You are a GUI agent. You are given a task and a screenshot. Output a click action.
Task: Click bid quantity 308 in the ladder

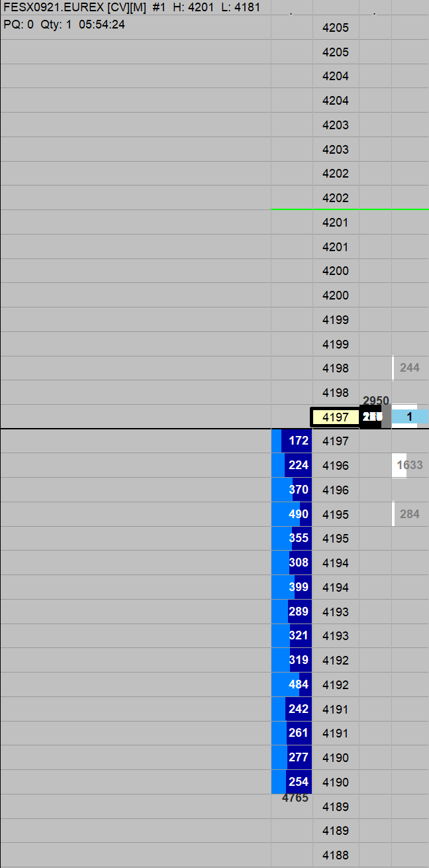292,563
